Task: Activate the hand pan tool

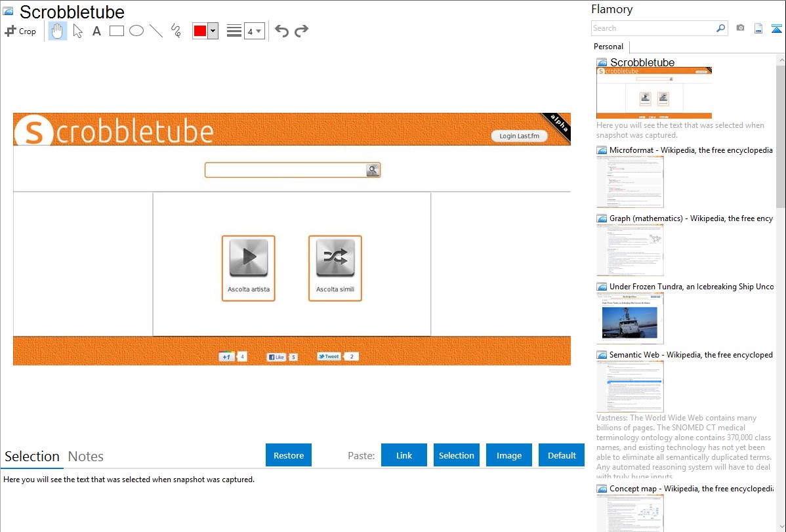Action: 57,31
